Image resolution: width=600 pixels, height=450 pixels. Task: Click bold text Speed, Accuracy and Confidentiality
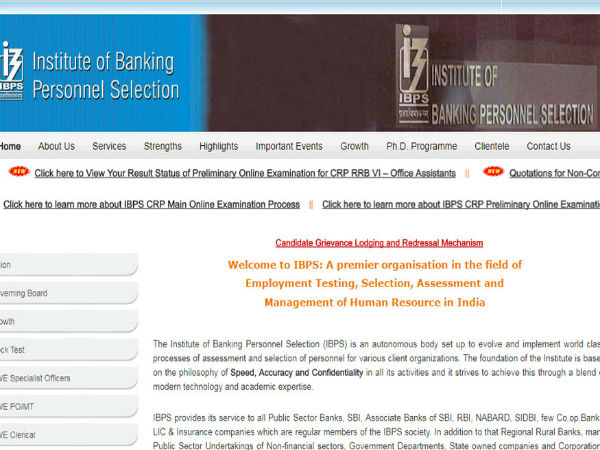point(297,373)
